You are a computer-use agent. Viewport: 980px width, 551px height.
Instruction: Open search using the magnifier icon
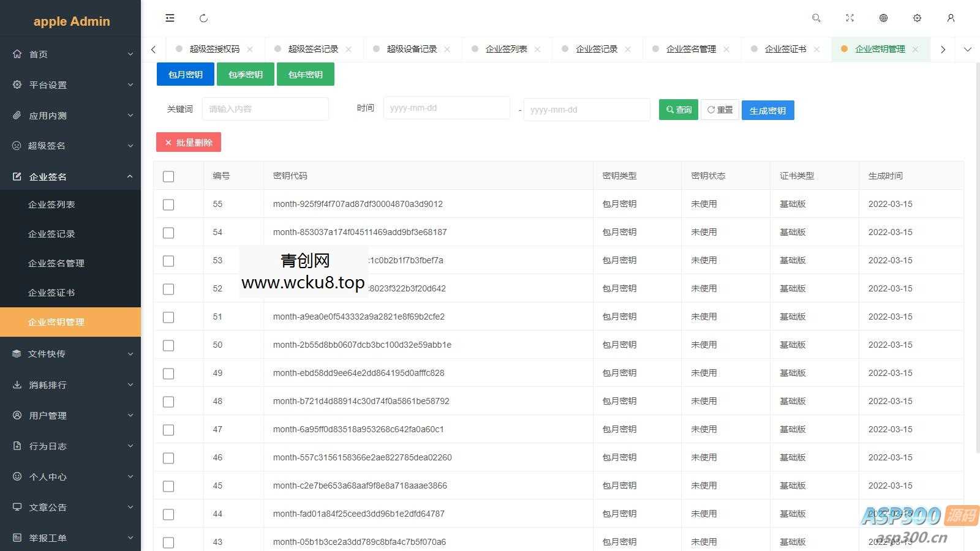coord(816,18)
